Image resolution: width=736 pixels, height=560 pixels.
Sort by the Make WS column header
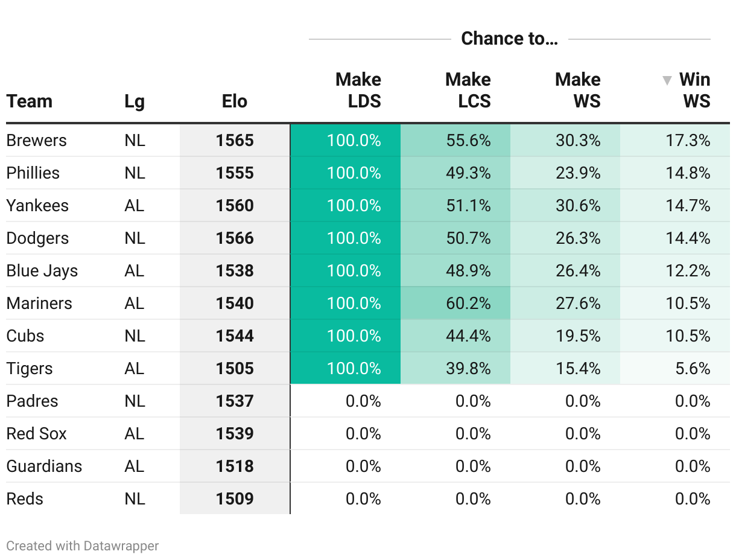(578, 90)
